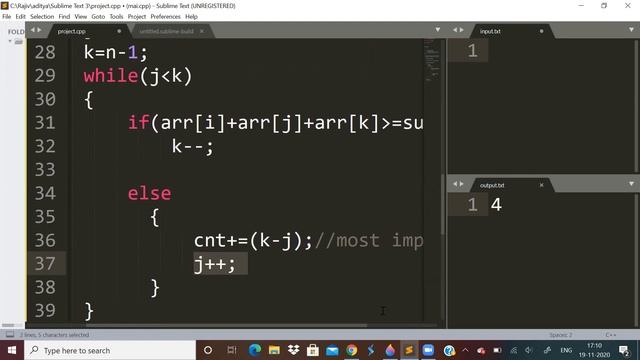The width and height of the screenshot is (640, 360).
Task: Open the Tools menu
Action: pos(116,17)
